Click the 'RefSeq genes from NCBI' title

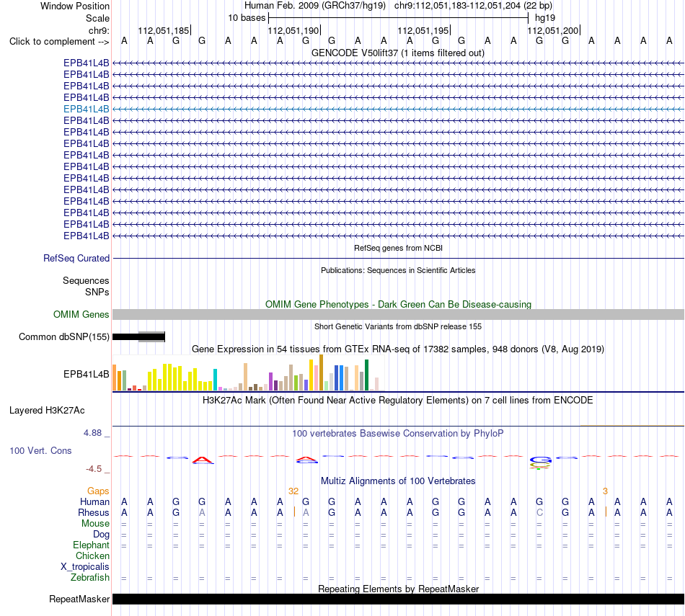pos(398,248)
